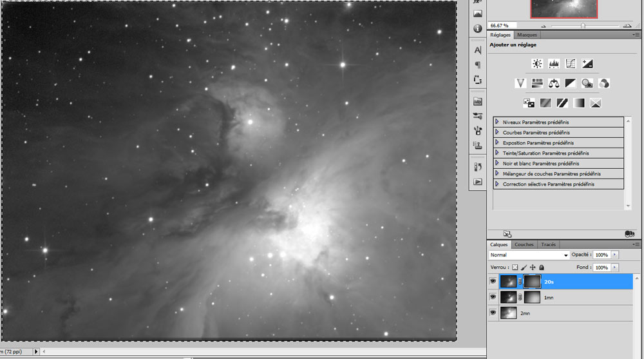
Task: Hide the 1mn layer
Action: [x=493, y=297]
